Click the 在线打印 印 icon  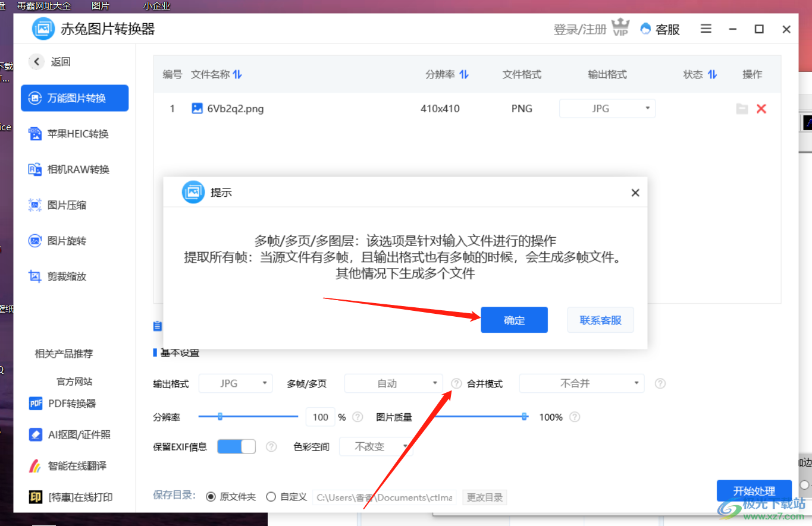coord(36,497)
